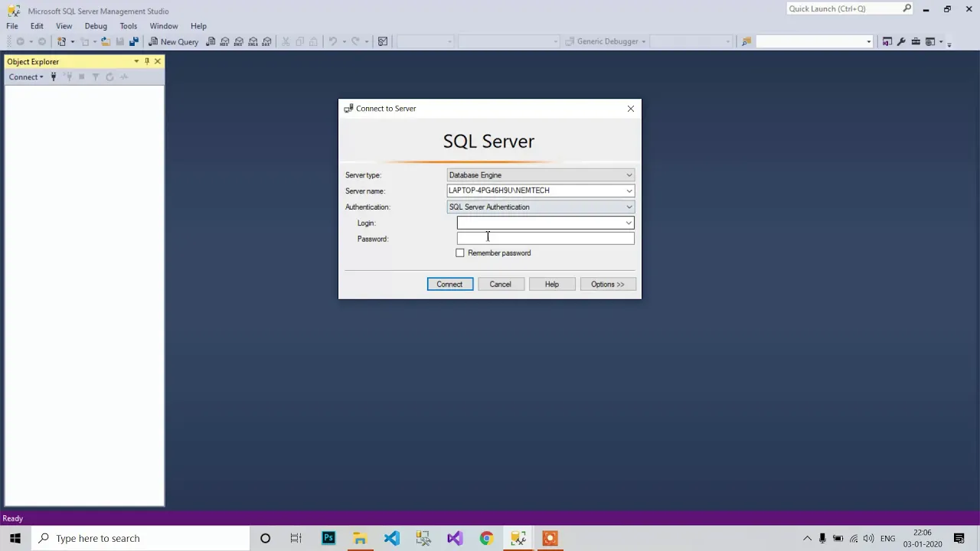Expand the Server name dropdown
Screen dimensions: 980x551
click(x=629, y=191)
